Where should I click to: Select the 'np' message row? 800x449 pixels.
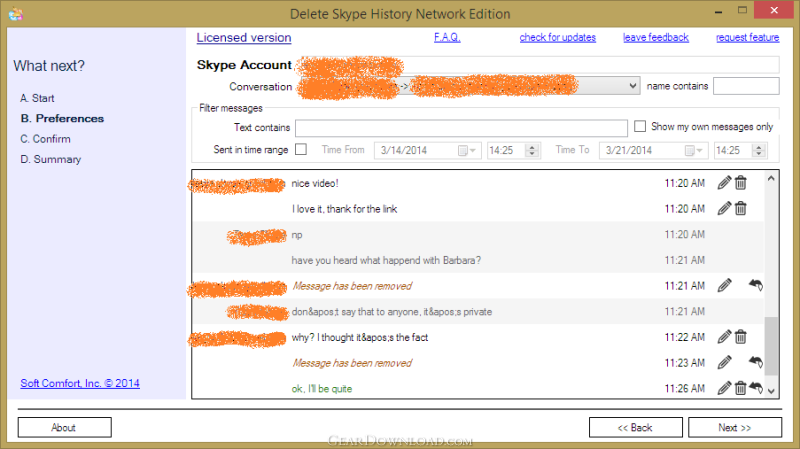coord(478,235)
